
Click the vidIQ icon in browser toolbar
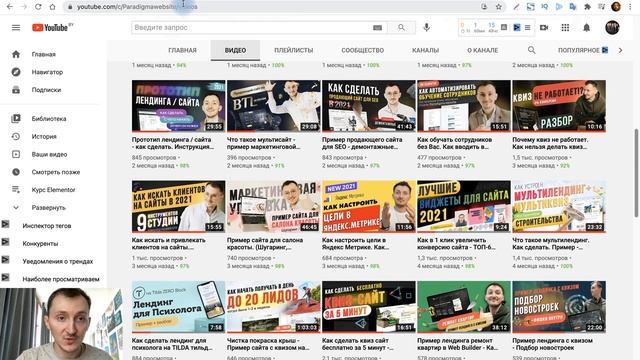pos(544,7)
